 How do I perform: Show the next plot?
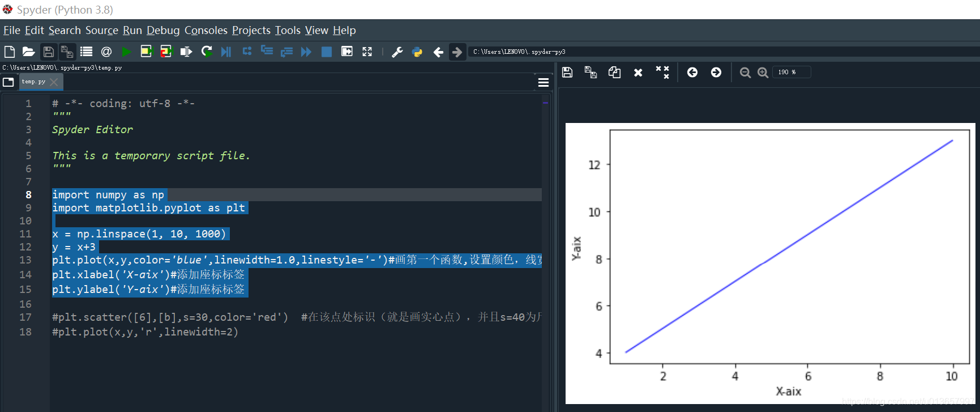[x=716, y=72]
